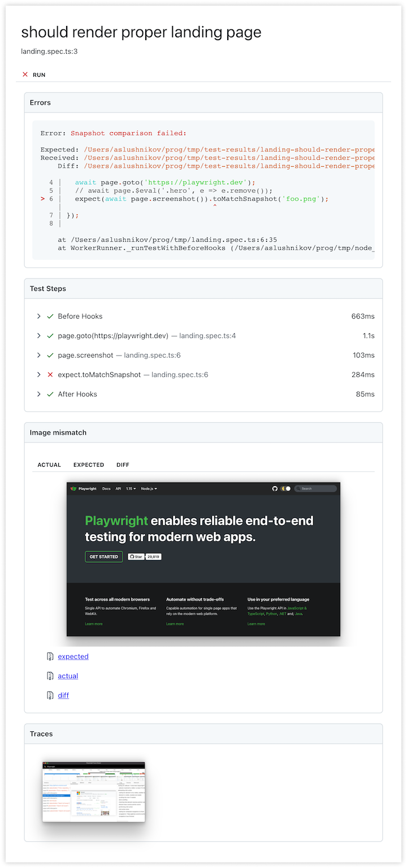Click the green check icon for After Hooks
Viewport: 407px width, 868px height.
pos(50,394)
